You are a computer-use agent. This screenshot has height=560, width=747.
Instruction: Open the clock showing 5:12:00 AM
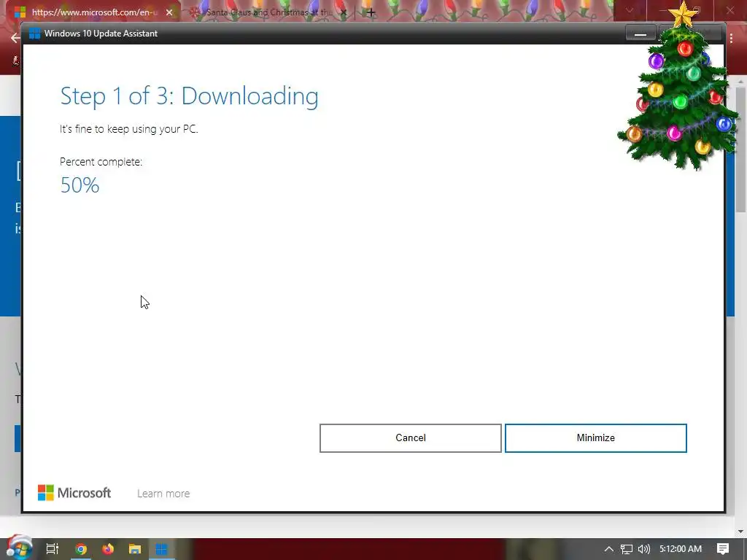coord(681,549)
